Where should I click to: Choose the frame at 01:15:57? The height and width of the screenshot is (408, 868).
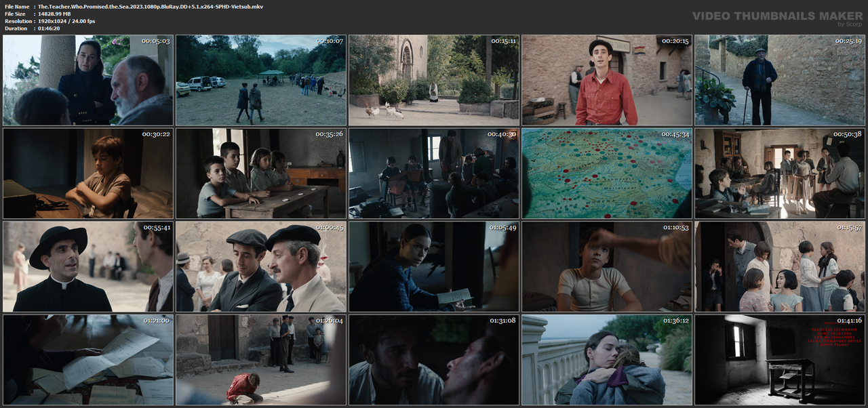tap(780, 267)
